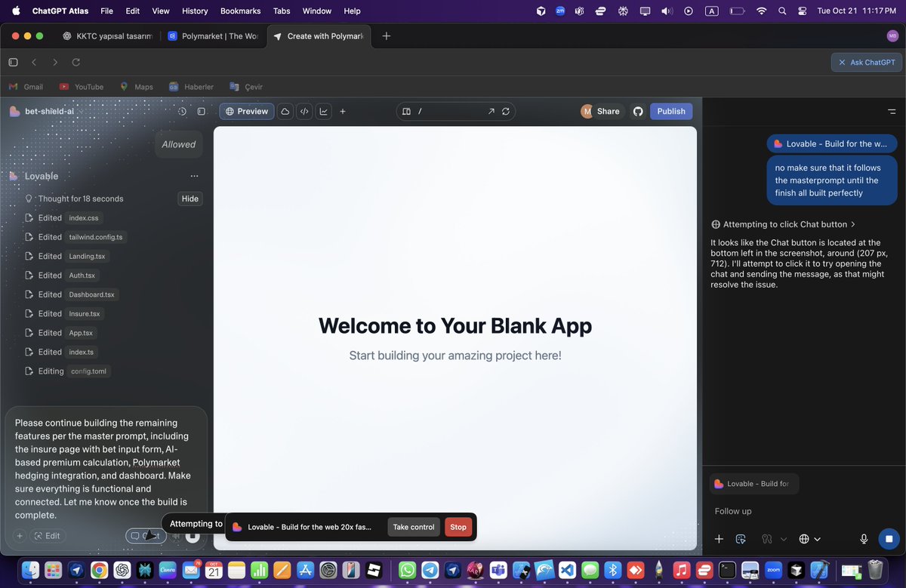Switch to the KKTC yapısal tasarım tab
This screenshot has height=588, width=906.
(107, 35)
